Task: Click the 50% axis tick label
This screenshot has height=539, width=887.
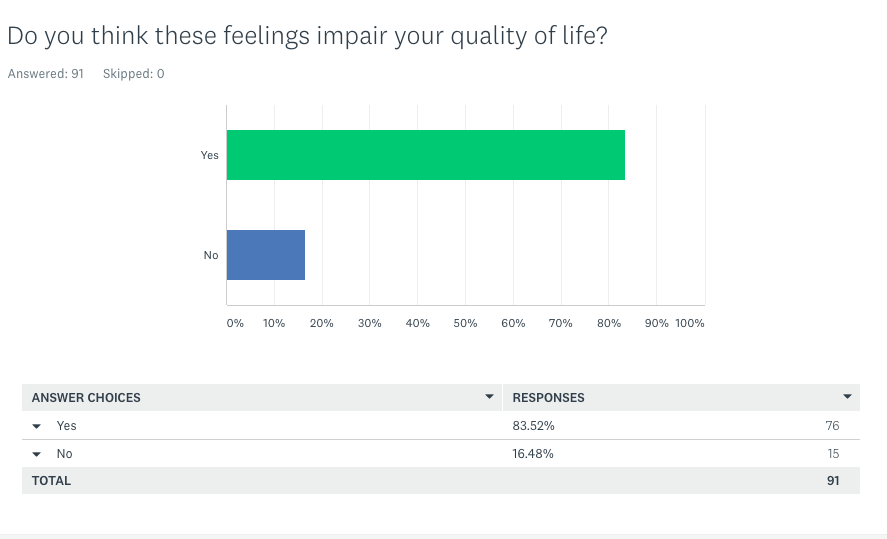Action: (x=465, y=323)
